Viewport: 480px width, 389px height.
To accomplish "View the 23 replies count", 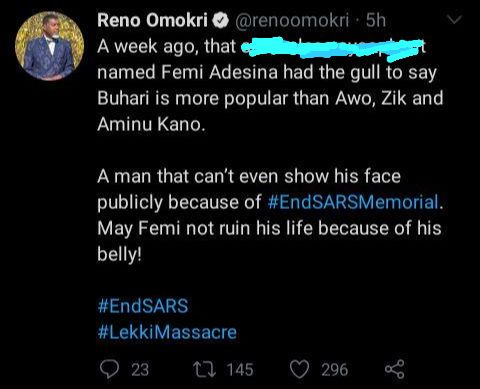I will point(140,370).
